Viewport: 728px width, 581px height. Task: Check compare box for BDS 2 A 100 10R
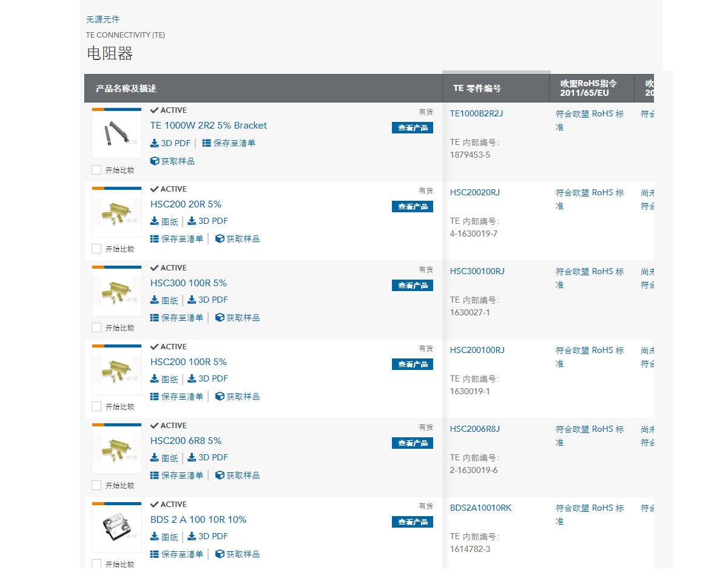[96, 564]
